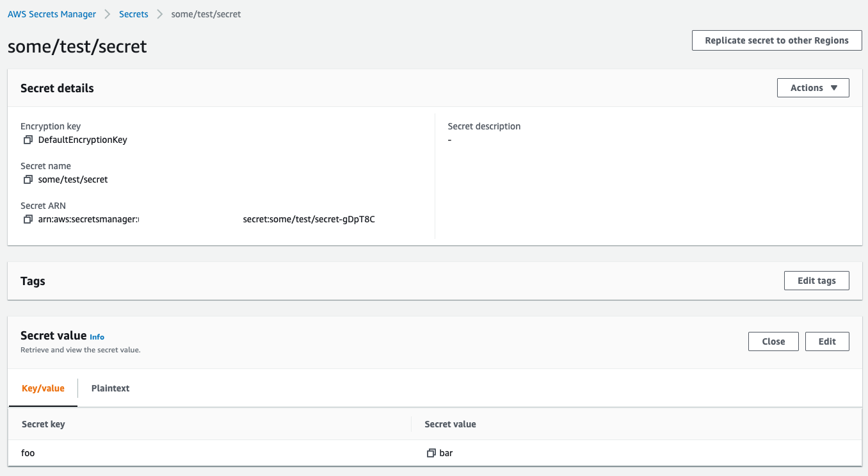This screenshot has height=476, width=868.
Task: Click the Secret details section heading
Action: (x=57, y=88)
